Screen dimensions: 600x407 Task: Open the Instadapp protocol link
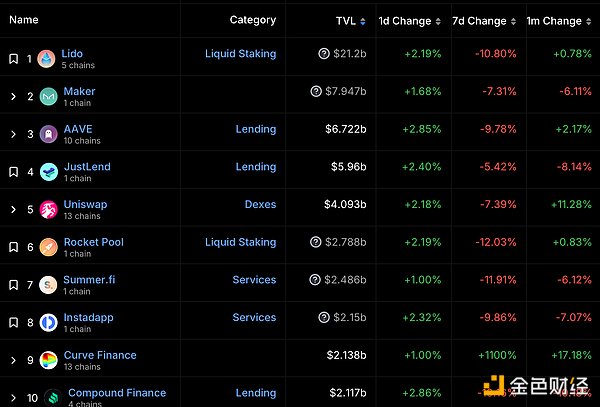pyautogui.click(x=88, y=317)
